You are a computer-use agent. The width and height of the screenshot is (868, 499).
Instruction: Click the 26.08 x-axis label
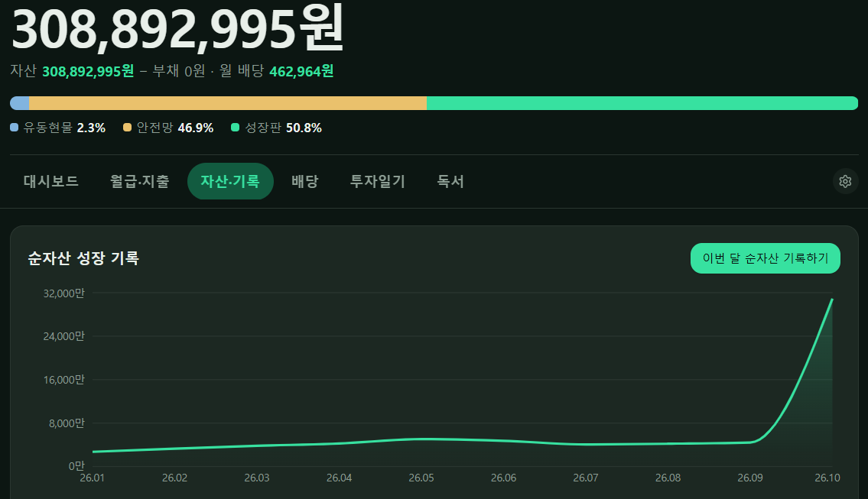[668, 478]
